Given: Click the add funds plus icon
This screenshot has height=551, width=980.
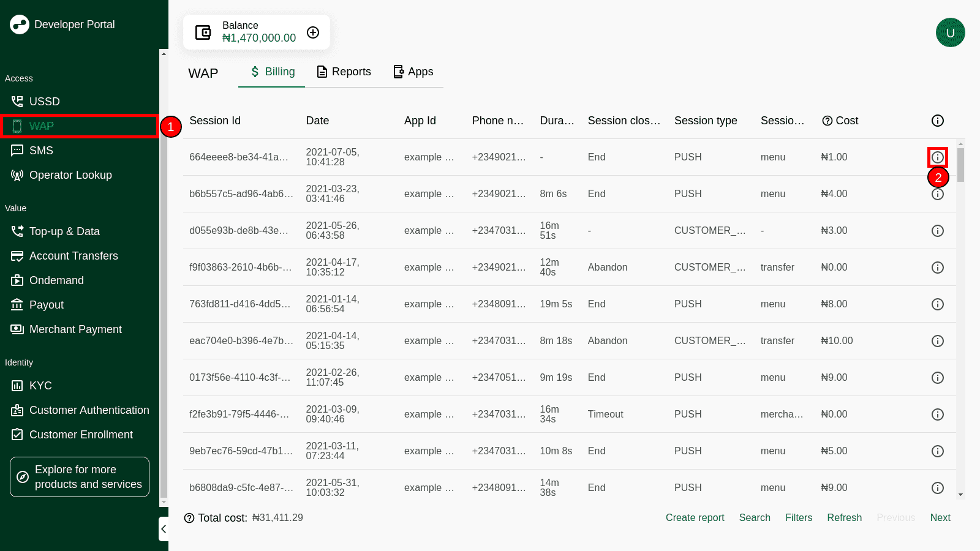Looking at the screenshot, I should click(313, 32).
